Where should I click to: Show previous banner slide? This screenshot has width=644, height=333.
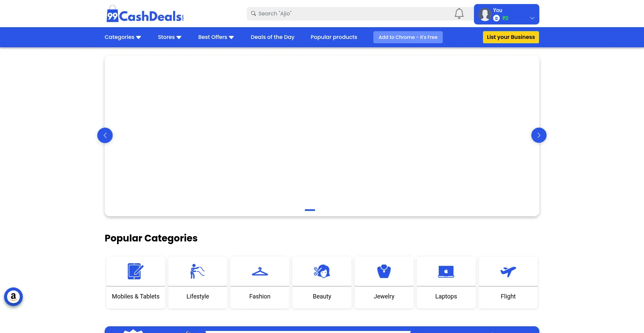tap(105, 135)
